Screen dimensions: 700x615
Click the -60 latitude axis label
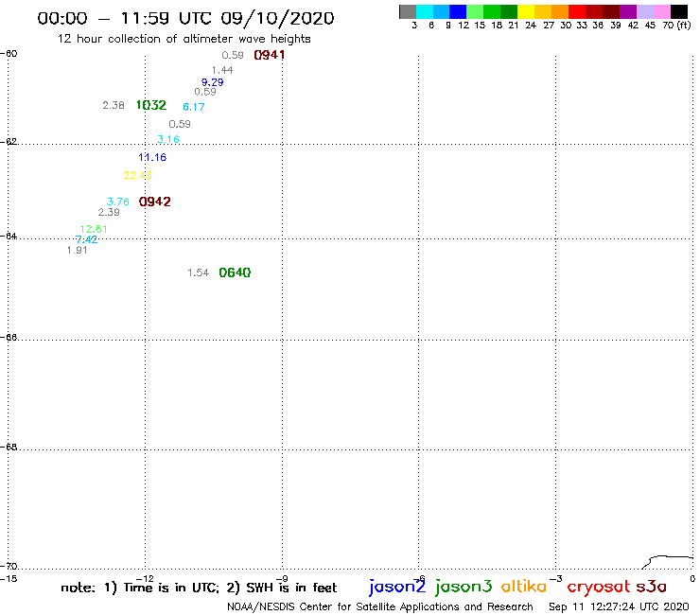coord(9,54)
